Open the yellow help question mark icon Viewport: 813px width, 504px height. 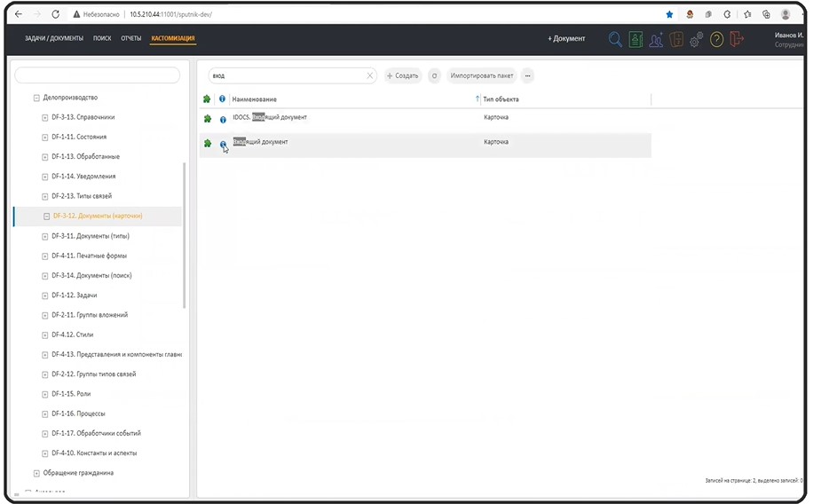tap(716, 39)
